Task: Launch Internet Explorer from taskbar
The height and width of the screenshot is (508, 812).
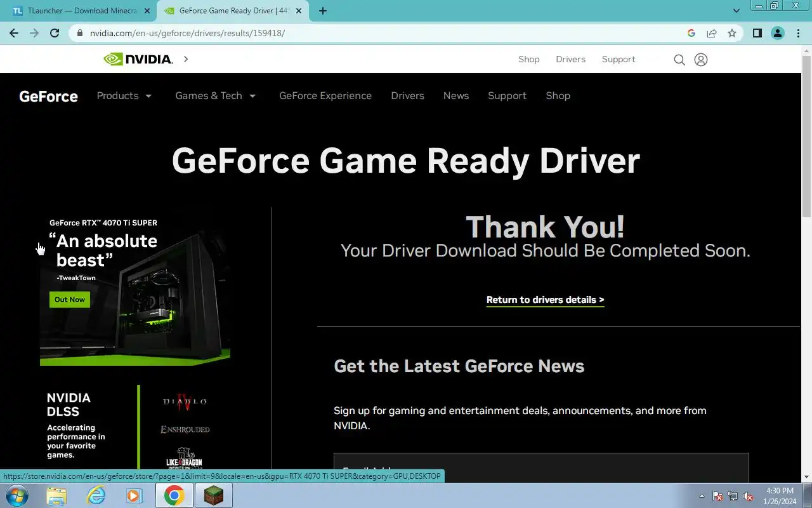Action: click(x=96, y=495)
